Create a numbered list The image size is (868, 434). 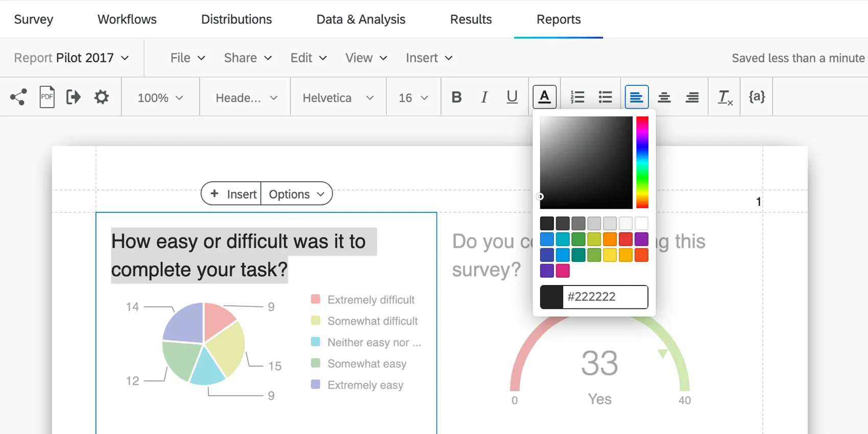click(x=577, y=97)
